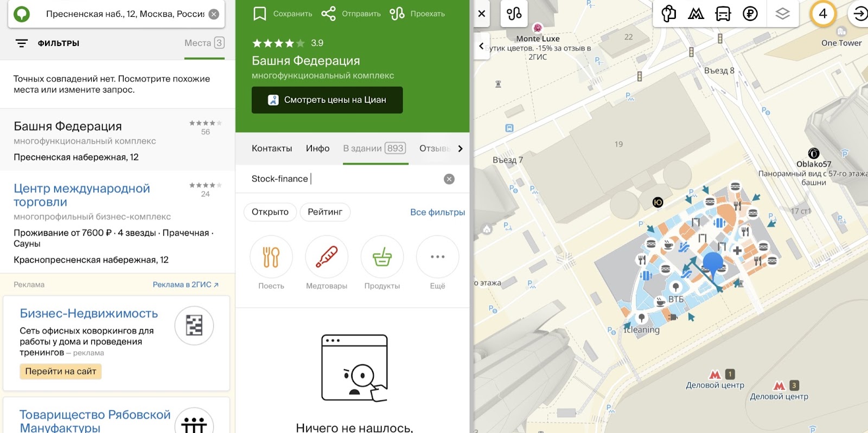The image size is (868, 433).
Task: Select the В здании tab
Action: click(374, 148)
